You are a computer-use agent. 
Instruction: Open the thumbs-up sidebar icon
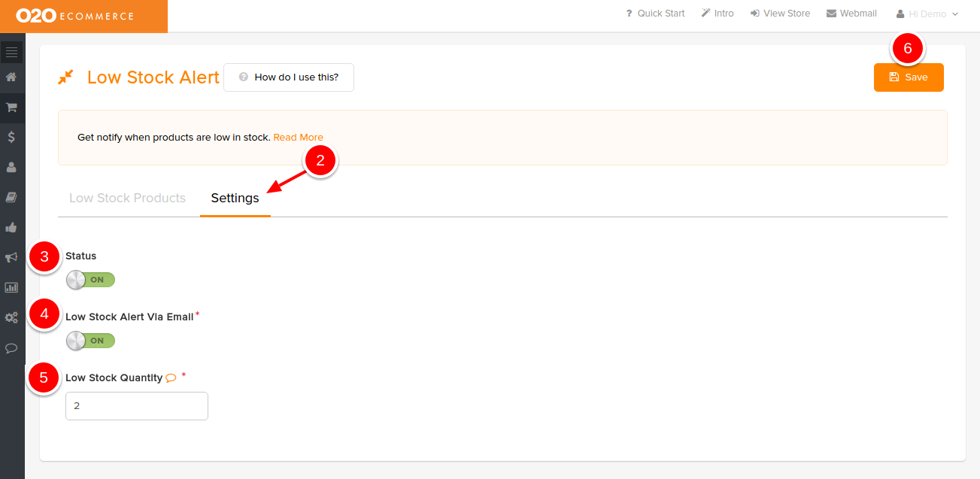pos(11,227)
